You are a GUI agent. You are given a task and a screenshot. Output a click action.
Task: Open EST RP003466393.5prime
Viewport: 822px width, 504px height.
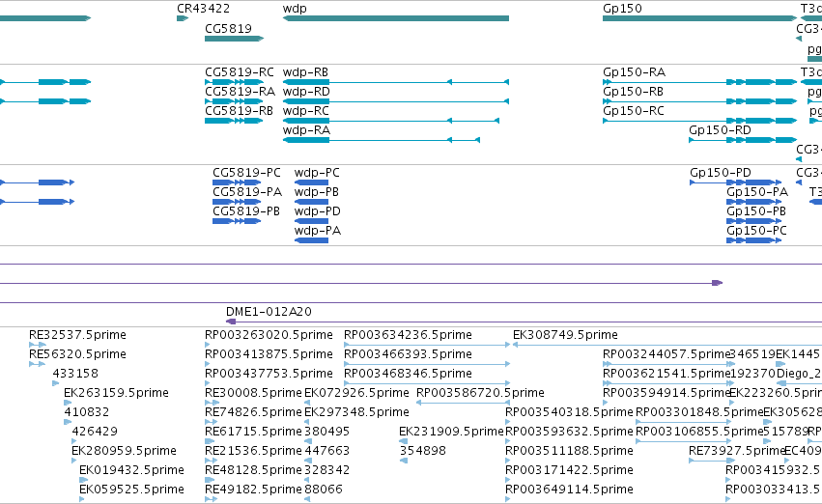408,354
